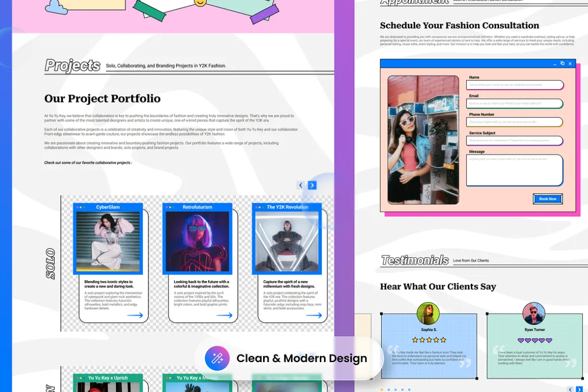This screenshot has height=392, width=588.
Task: Click the Email input field
Action: (514, 103)
